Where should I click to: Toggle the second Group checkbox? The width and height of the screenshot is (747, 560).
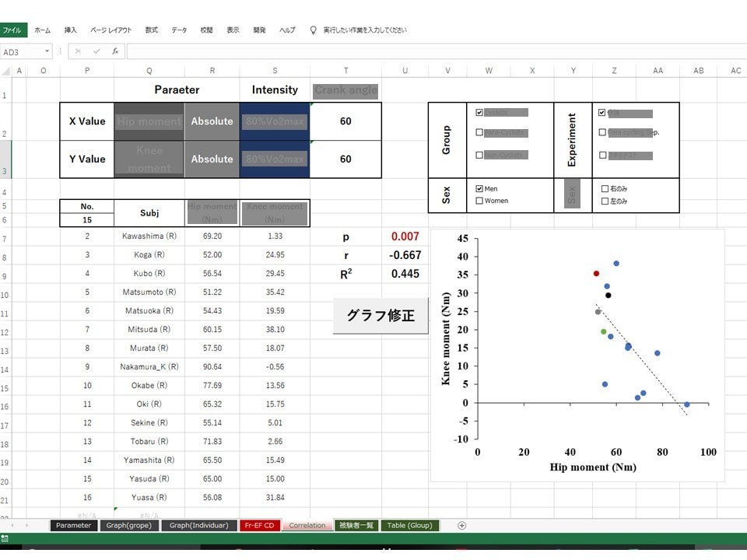(479, 132)
